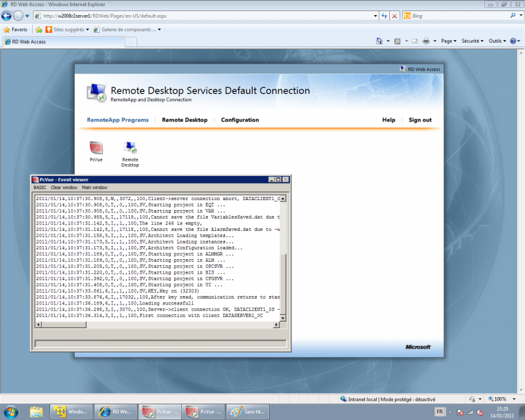
Task: Open the Page menu dropdown
Action: point(449,41)
